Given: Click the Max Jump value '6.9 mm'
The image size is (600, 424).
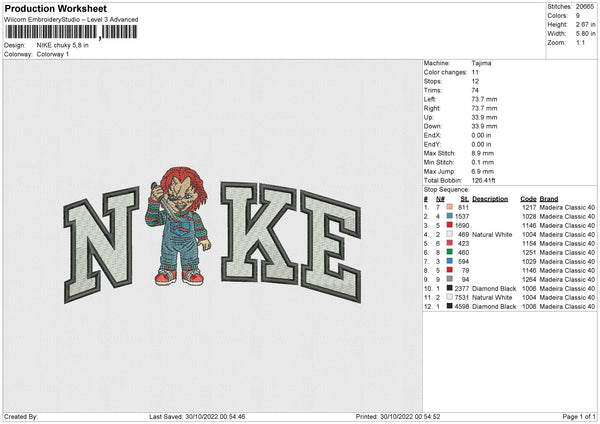Looking at the screenshot, I should click(483, 171).
